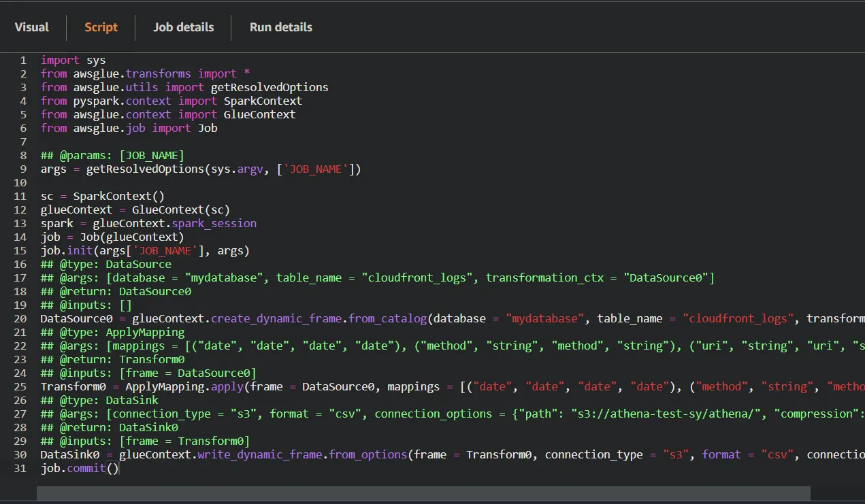Open the Script tab
The image size is (865, 504).
tap(101, 27)
